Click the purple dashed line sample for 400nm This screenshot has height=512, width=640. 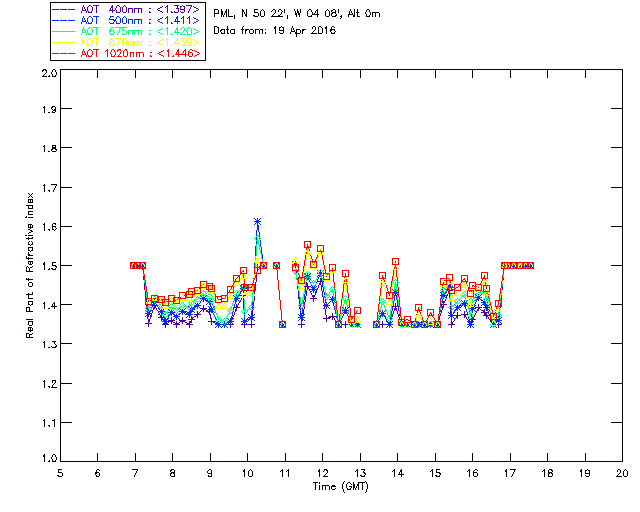coord(64,9)
